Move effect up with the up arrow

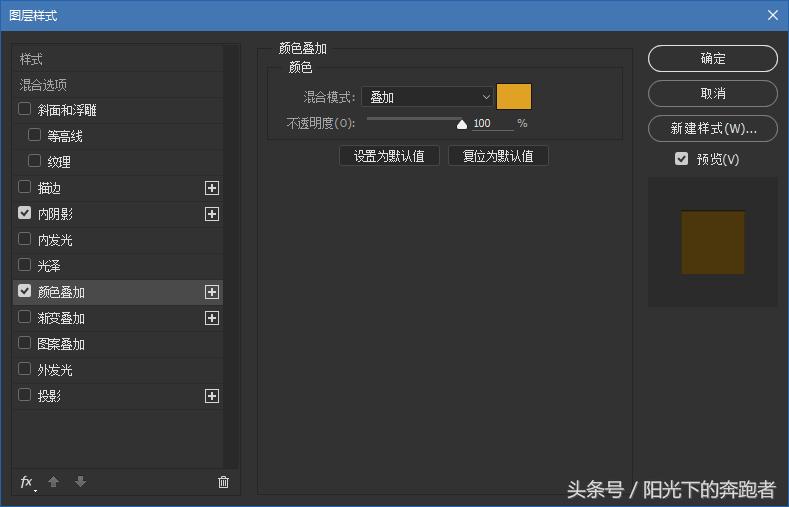53,482
